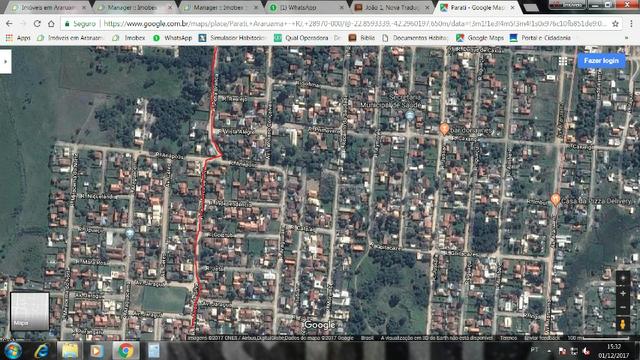The height and width of the screenshot is (360, 640).
Task: Open the media player in the taskbar
Action: [97, 351]
